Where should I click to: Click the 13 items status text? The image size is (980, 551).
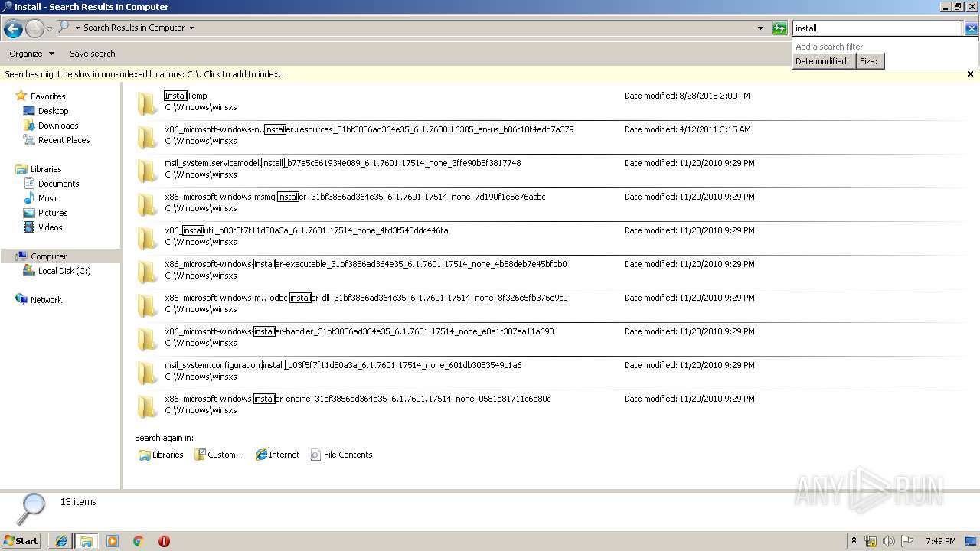pos(78,502)
